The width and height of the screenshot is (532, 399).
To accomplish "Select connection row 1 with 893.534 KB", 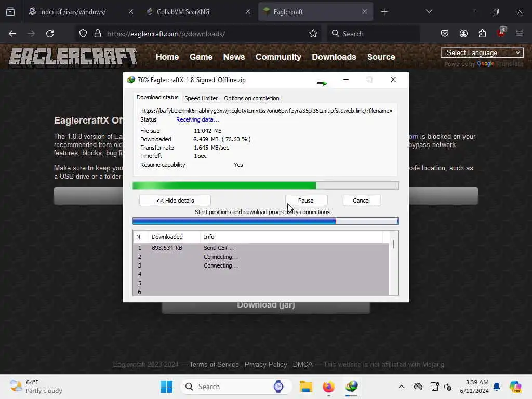I will (261, 248).
